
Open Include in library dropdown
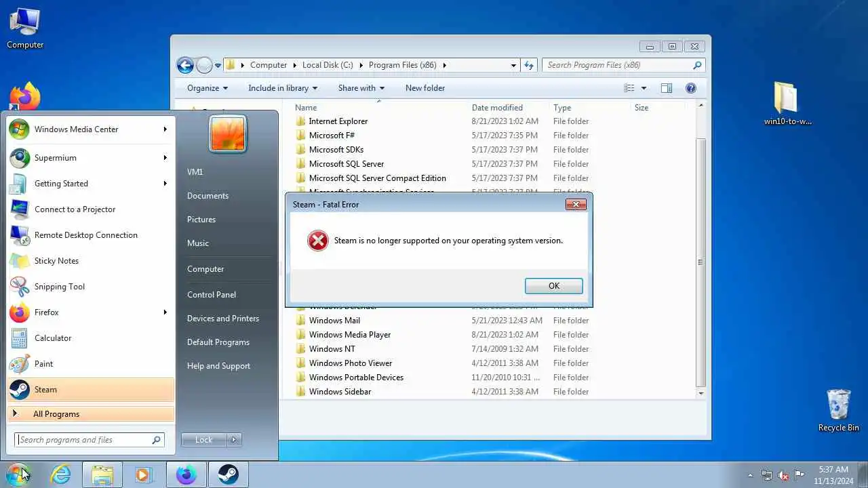pos(283,88)
